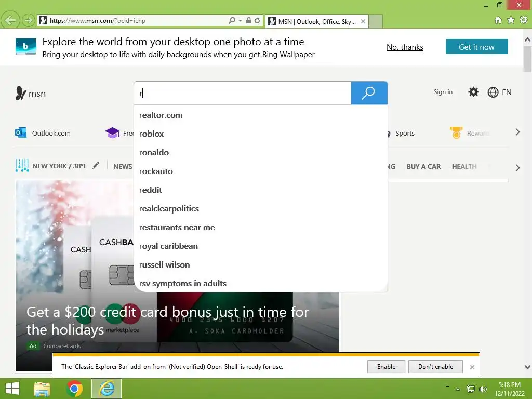Click the New York weather rain icon
This screenshot has height=399, width=532.
pyautogui.click(x=22, y=166)
